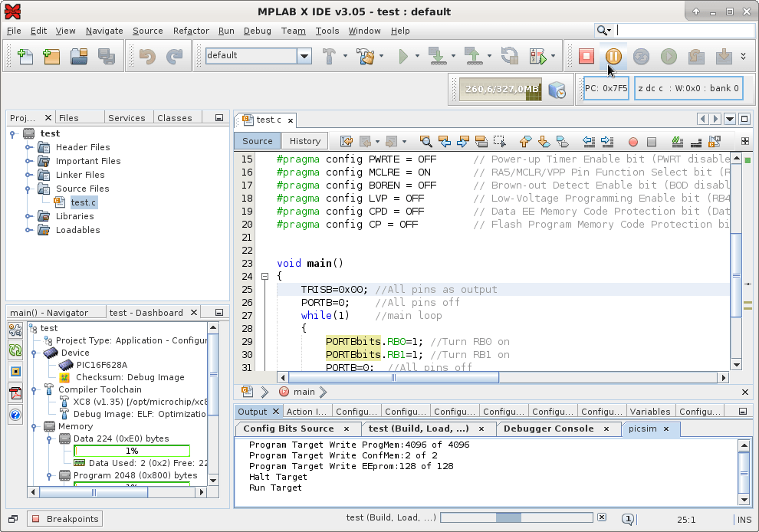
Task: Click the History view button
Action: 305,141
